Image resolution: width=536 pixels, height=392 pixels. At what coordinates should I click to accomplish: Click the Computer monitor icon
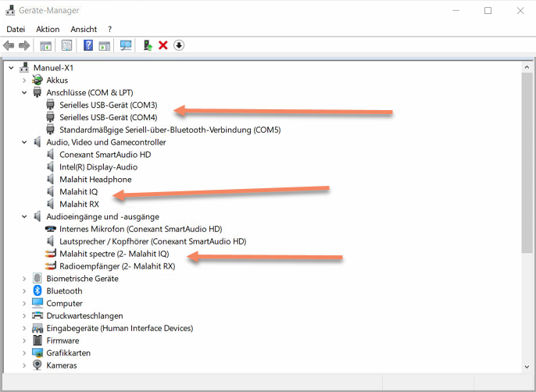38,303
